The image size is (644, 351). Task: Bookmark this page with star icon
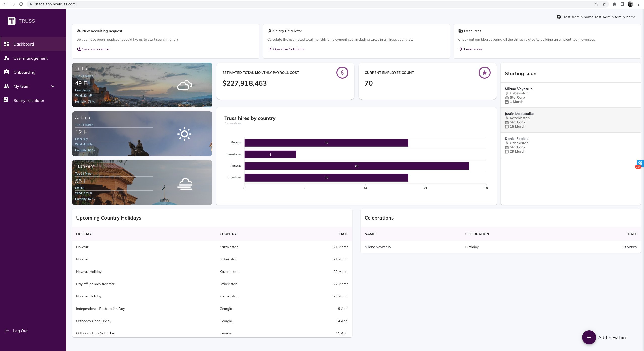[x=604, y=4]
